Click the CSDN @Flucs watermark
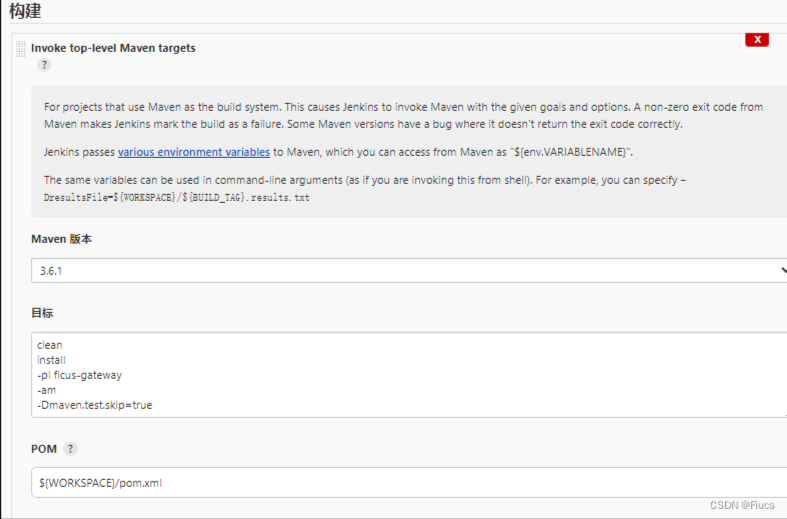The height and width of the screenshot is (519, 787). click(x=744, y=505)
